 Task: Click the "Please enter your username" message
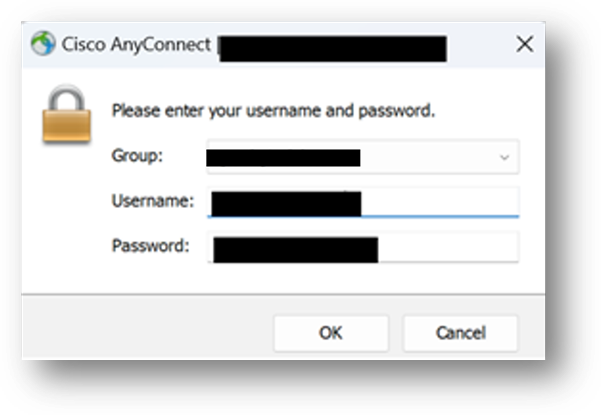[273, 111]
